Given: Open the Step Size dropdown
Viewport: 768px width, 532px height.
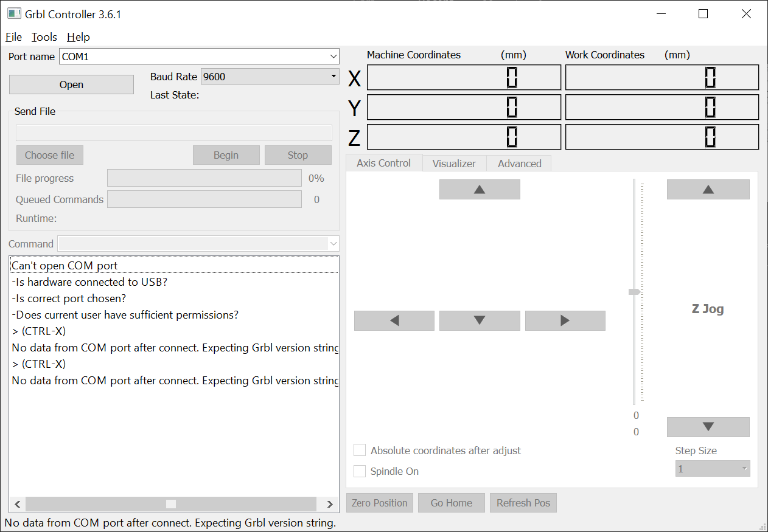Looking at the screenshot, I should tap(713, 469).
